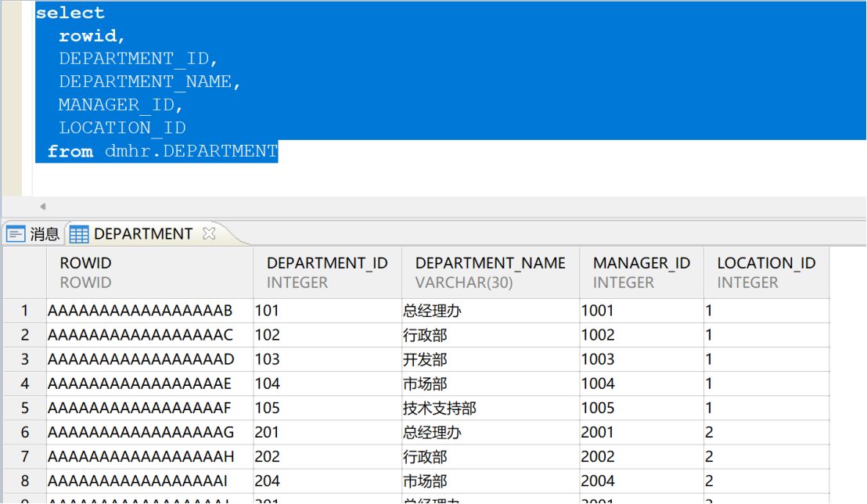Click ROWID cell AAAAAAAAAAAAAAAAAI
The image size is (867, 504).
point(149,481)
